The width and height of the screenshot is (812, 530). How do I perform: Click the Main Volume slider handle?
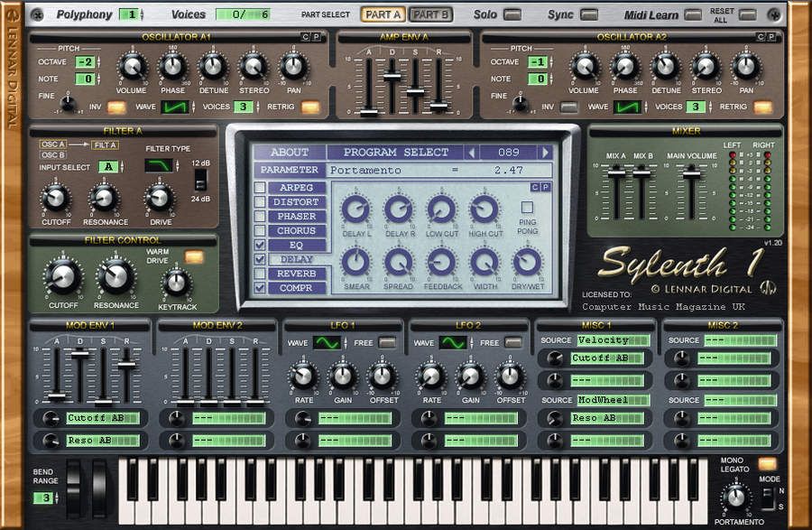pyautogui.click(x=691, y=174)
